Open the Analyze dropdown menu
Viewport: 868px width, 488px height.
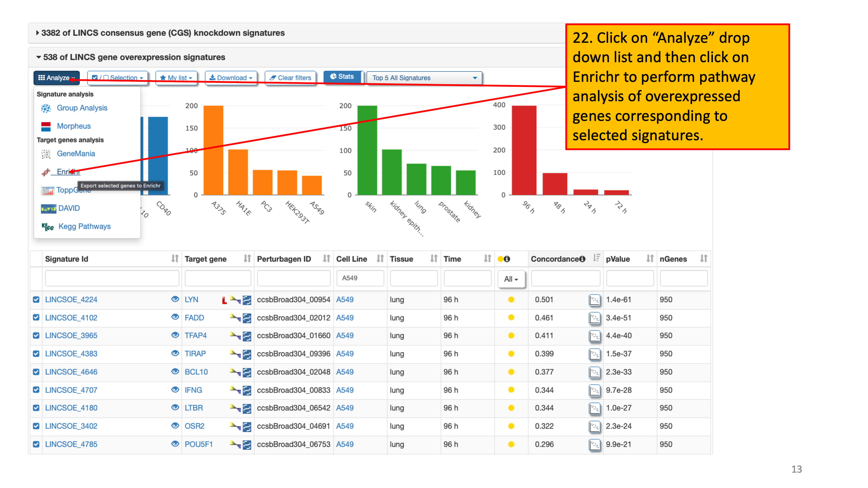click(56, 78)
